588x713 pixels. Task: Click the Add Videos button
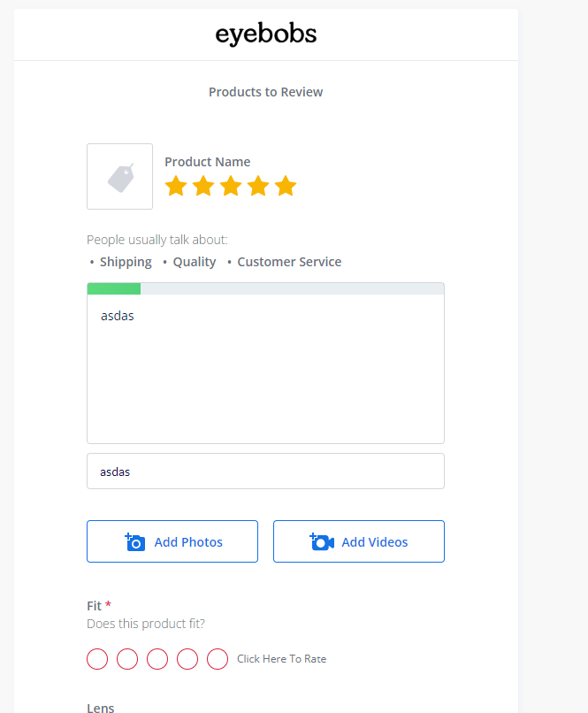[x=359, y=541]
